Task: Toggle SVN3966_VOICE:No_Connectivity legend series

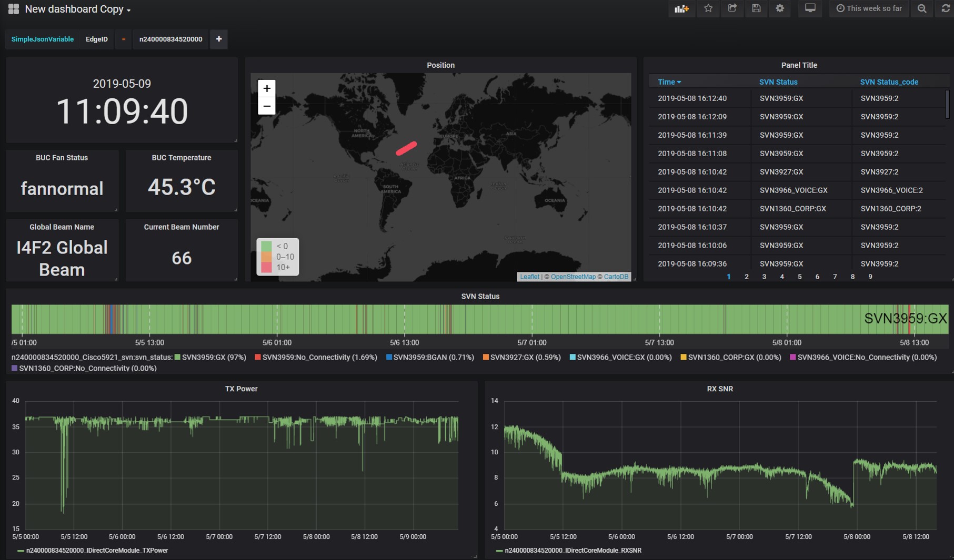Action: 863,357
